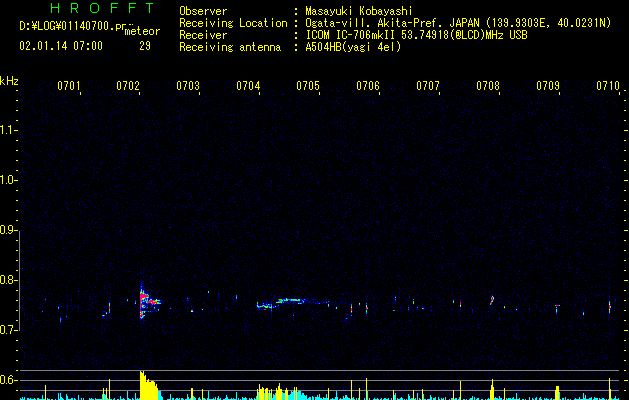Click the 'Receiver' field label
629x400 pixels.
[x=203, y=35]
